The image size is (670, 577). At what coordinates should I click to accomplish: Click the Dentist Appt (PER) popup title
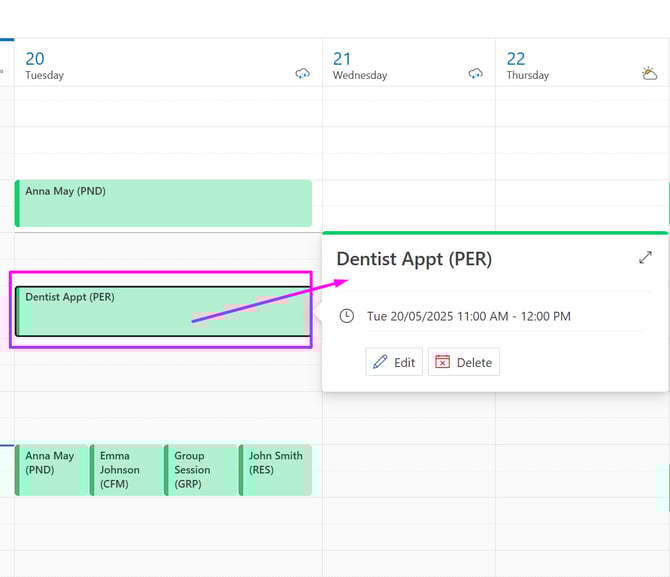414,259
